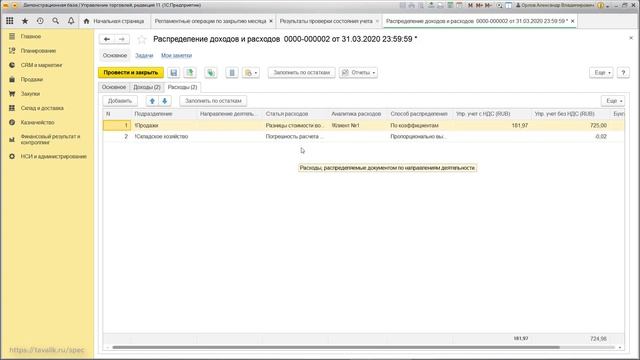
Task: Open the Задачи link
Action: click(x=144, y=56)
